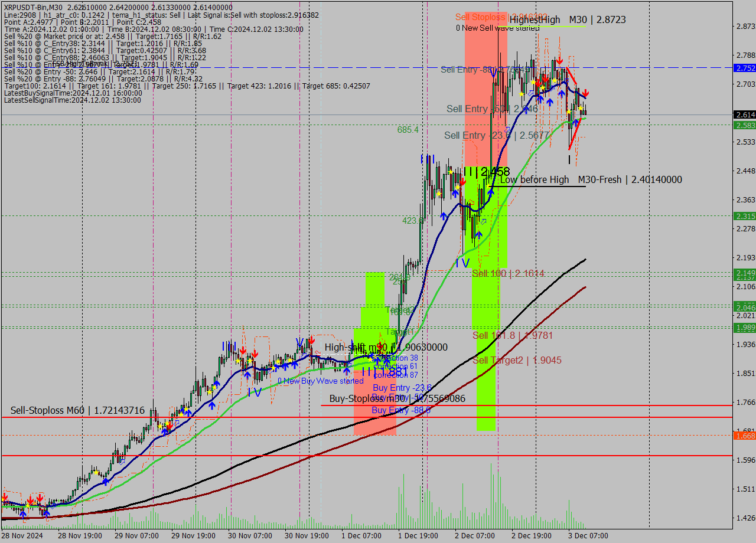Click the '3 Dec 07:00' time label
756x543 pixels.
pos(588,535)
